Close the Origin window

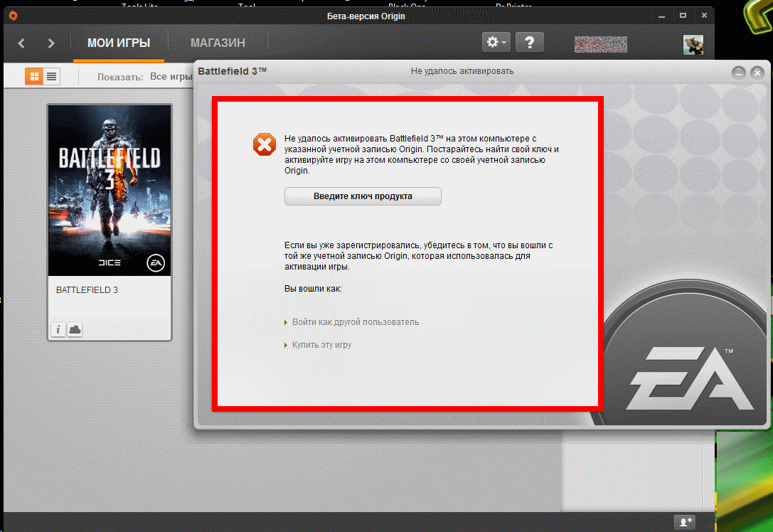704,16
